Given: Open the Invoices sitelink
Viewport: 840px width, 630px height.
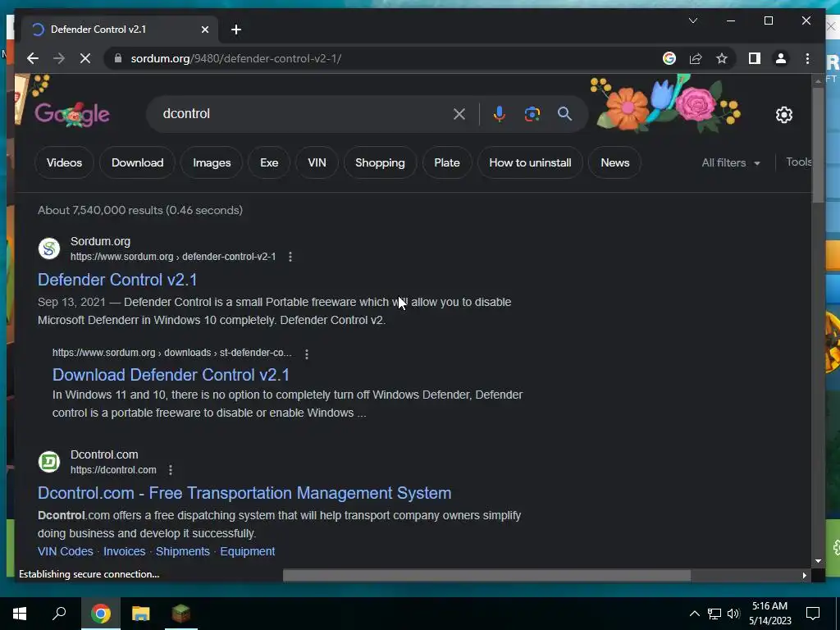Looking at the screenshot, I should [125, 551].
